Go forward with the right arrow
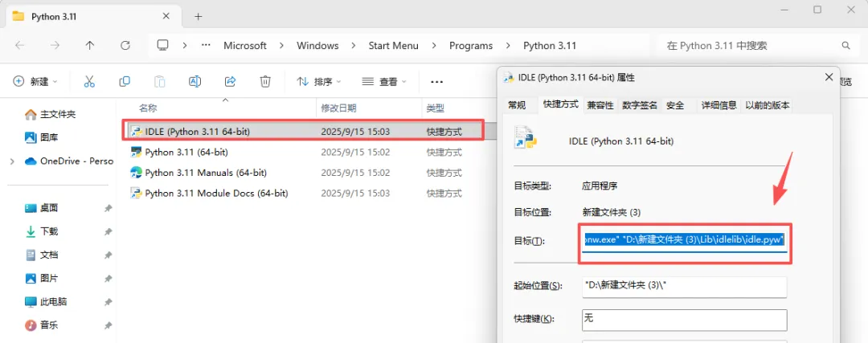 click(55, 45)
